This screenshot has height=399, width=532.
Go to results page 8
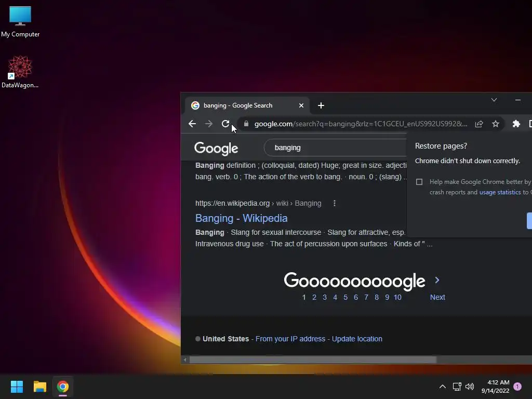pyautogui.click(x=377, y=297)
